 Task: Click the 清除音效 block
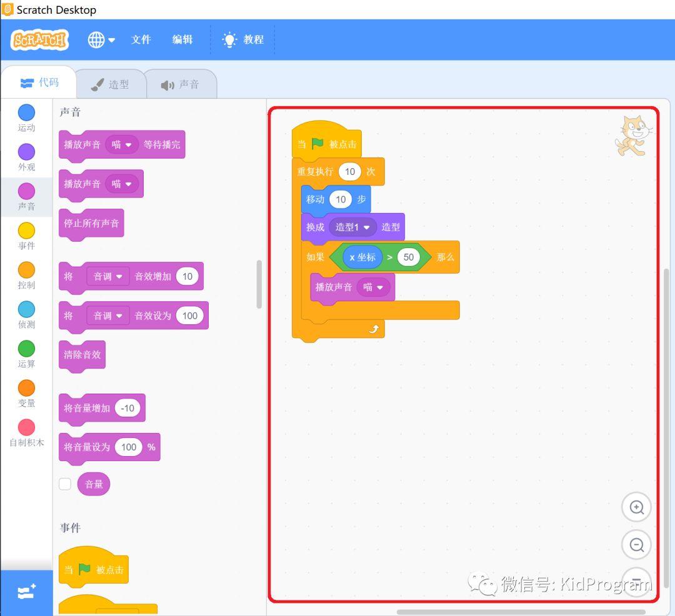point(82,355)
